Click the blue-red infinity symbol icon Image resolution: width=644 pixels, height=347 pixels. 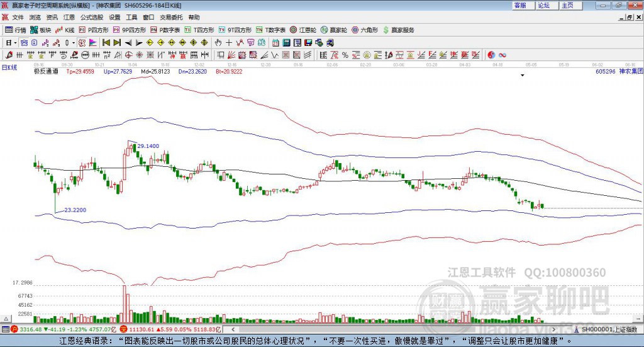point(502,55)
